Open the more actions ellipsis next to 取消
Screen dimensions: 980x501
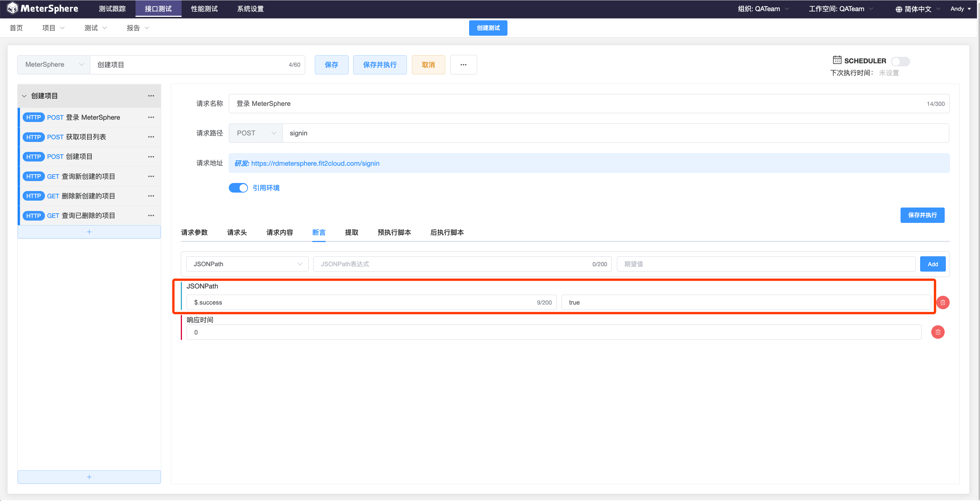pos(463,65)
